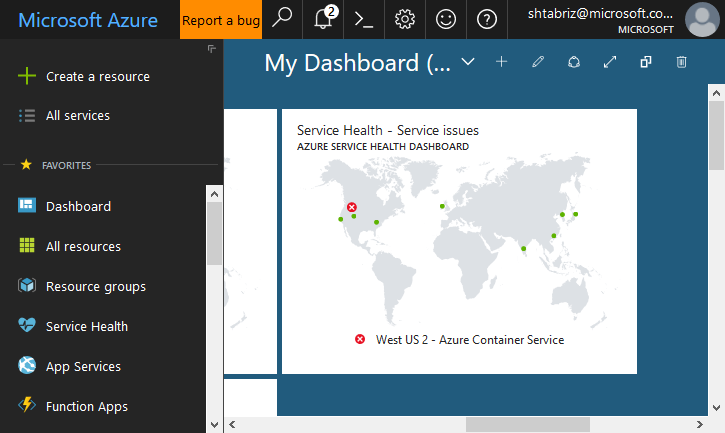725x433 pixels.
Task: Open portal settings gear
Action: point(405,19)
